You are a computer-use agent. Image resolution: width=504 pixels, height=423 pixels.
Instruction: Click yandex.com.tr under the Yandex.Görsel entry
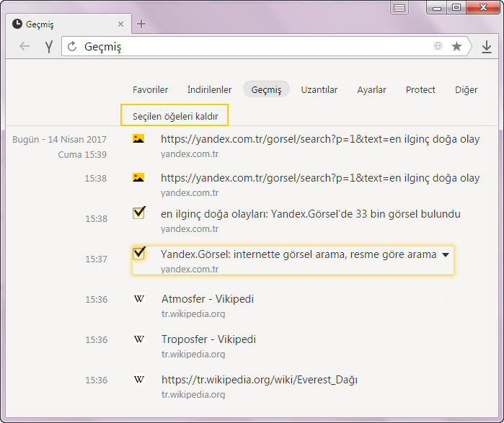(x=190, y=270)
